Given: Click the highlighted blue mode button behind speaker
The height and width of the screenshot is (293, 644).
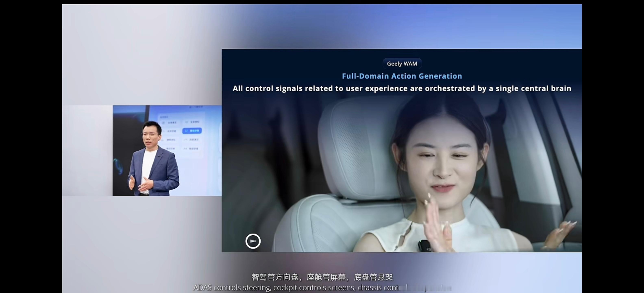Looking at the screenshot, I should (x=192, y=131).
